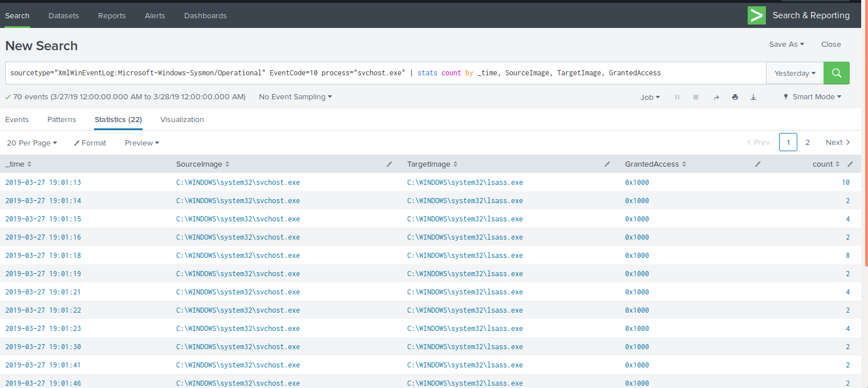Image resolution: width=868 pixels, height=388 pixels.
Task: Open format pencil for GrantedAccess column
Action: click(757, 164)
